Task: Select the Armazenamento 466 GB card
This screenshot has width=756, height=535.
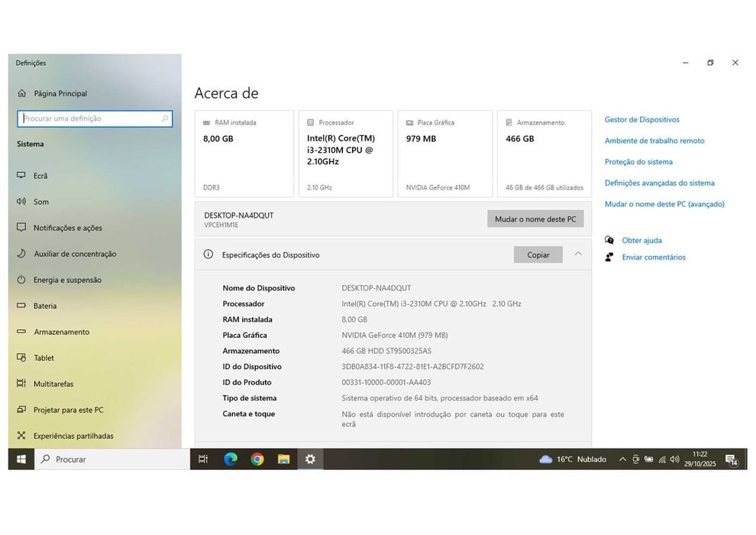Action: pos(544,154)
